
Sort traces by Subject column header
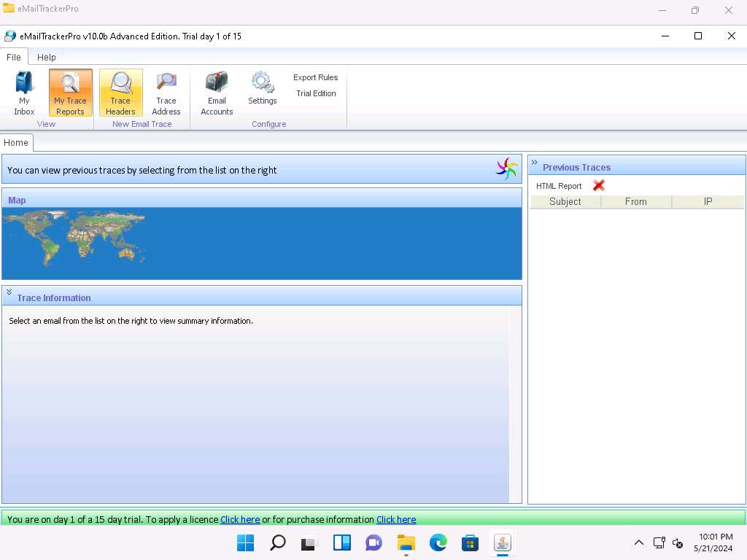pyautogui.click(x=565, y=202)
